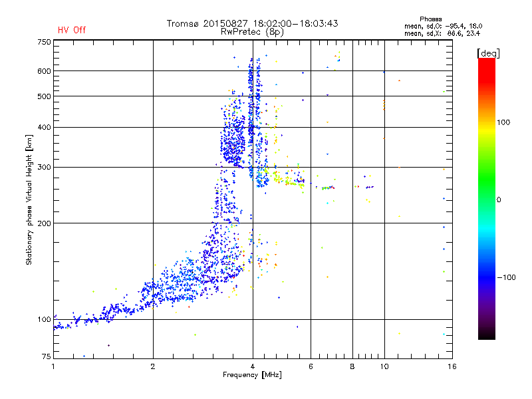Click the 'Phases' heading text
The height and width of the screenshot is (399, 532).
pos(430,19)
